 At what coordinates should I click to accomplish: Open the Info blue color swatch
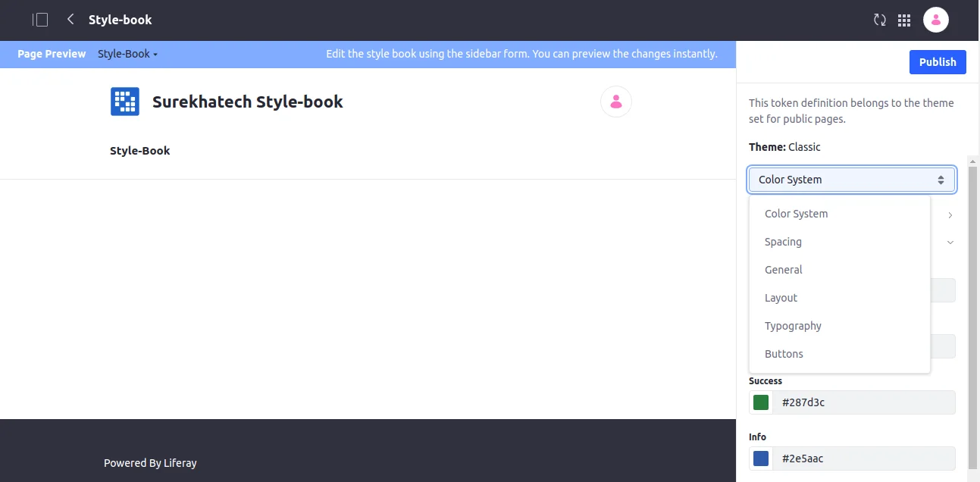point(761,459)
